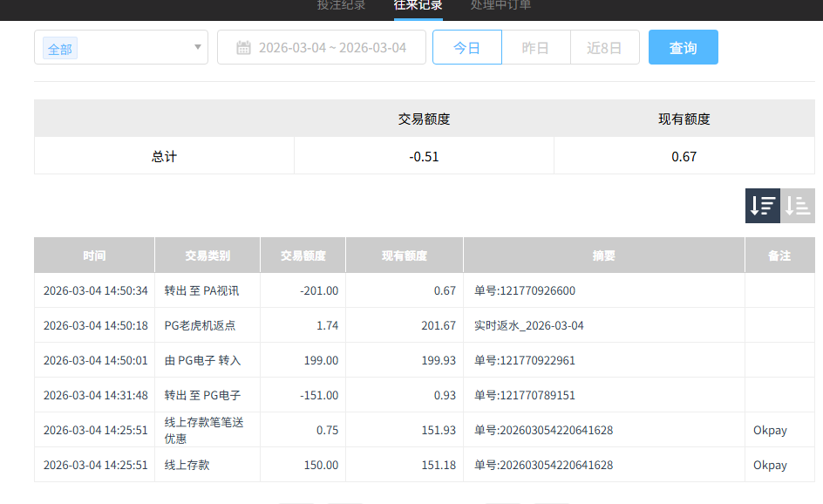
Task: Select the 近8日 date filter
Action: pos(604,48)
